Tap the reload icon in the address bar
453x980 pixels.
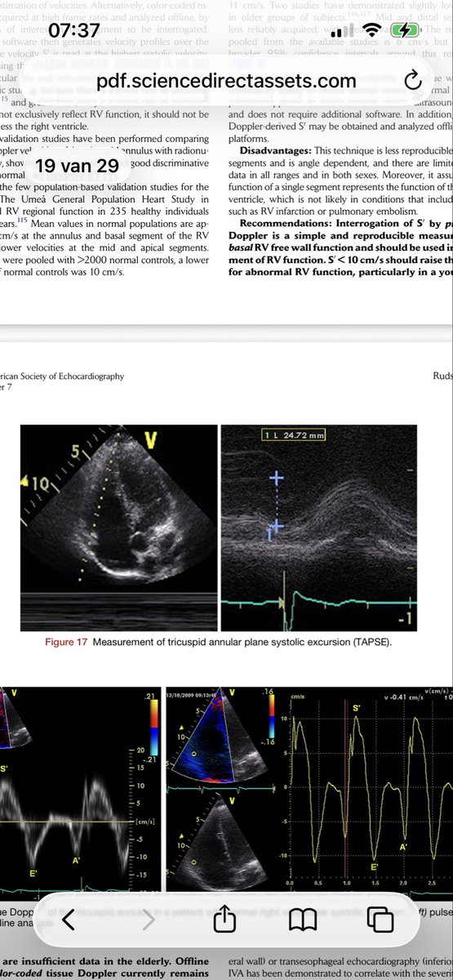(x=412, y=79)
